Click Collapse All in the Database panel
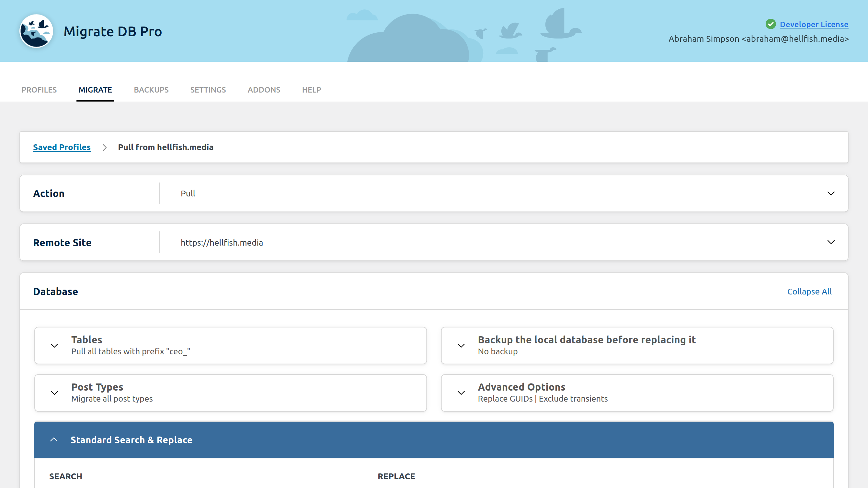This screenshot has height=488, width=868. point(809,291)
